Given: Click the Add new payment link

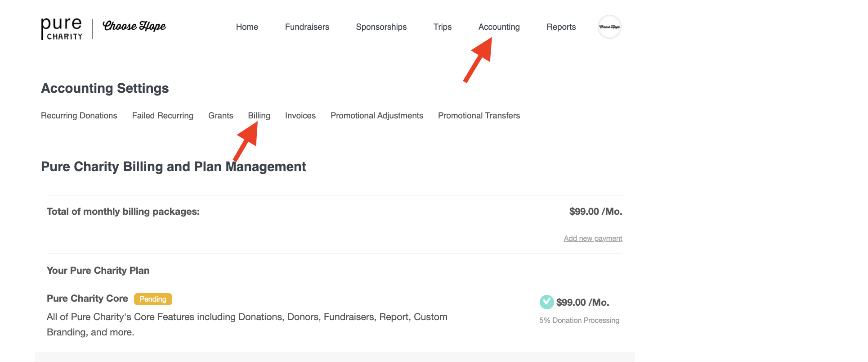Looking at the screenshot, I should [593, 238].
